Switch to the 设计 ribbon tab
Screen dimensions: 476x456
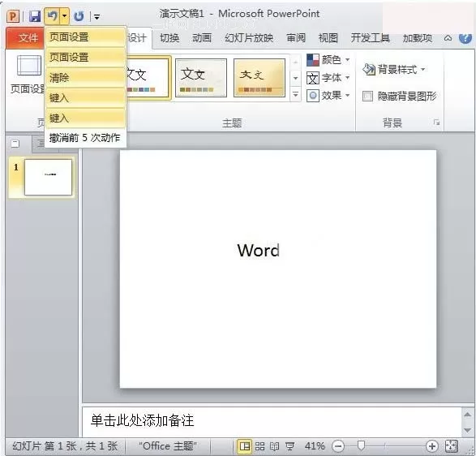(137, 38)
